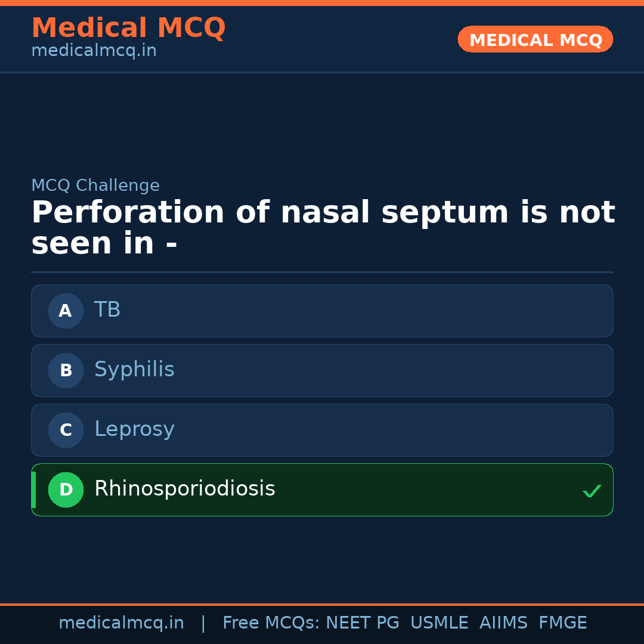
Task: Open the Medical MCQ title logo
Action: coord(128,28)
